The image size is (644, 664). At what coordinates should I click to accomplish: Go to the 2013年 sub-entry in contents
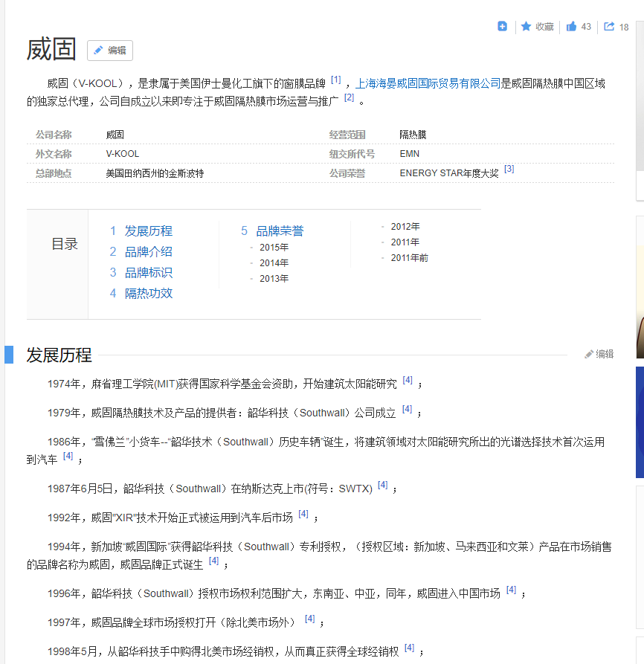(x=274, y=279)
